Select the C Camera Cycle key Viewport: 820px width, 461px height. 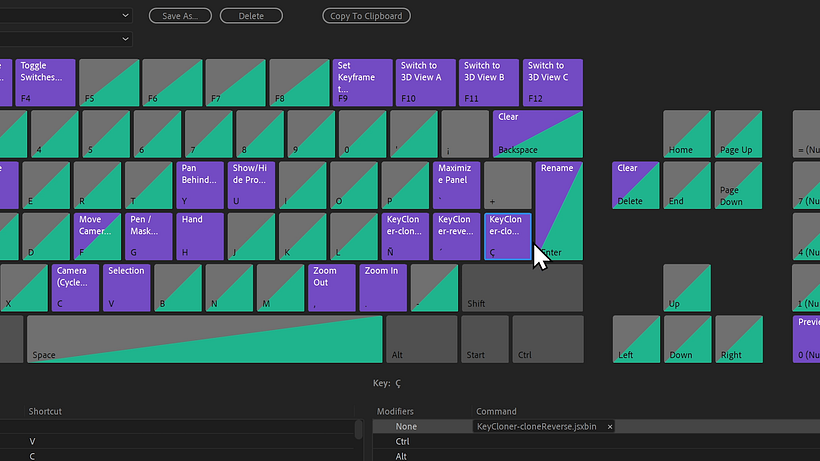(75, 287)
